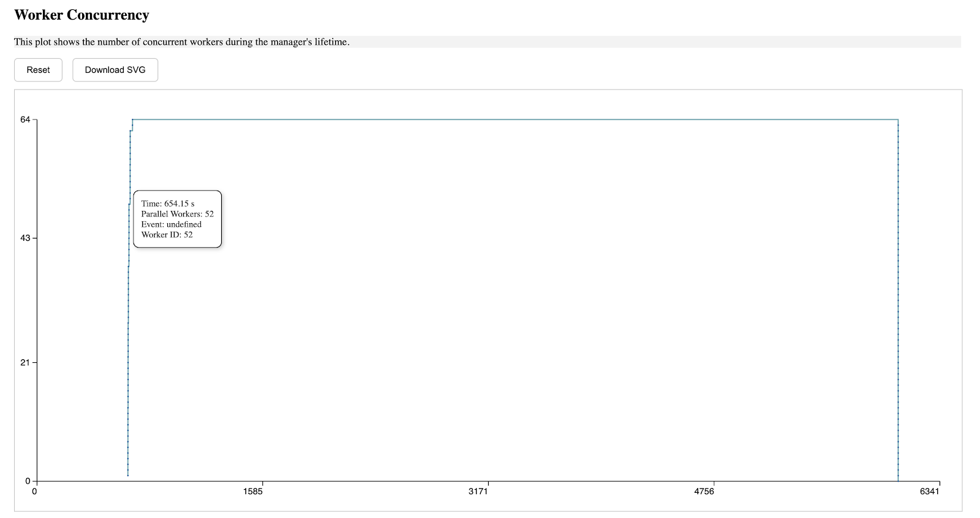980x518 pixels.
Task: Click the 1585 tick on the x-axis
Action: click(253, 491)
